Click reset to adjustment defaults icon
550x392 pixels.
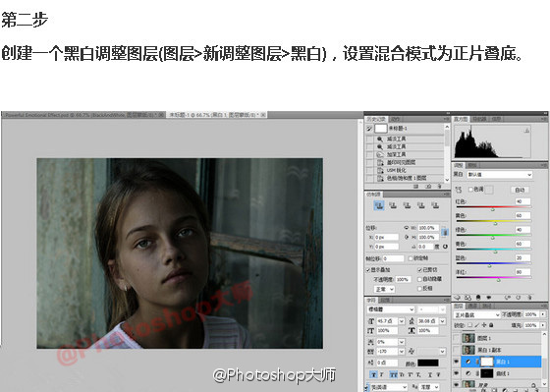(519, 298)
